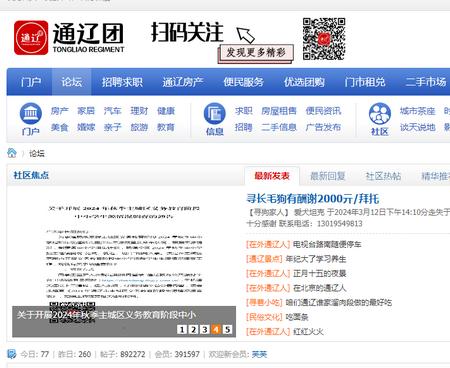450x368 pixels.
Task: Open the post 正月十五的夜晚
Action: [320, 274]
